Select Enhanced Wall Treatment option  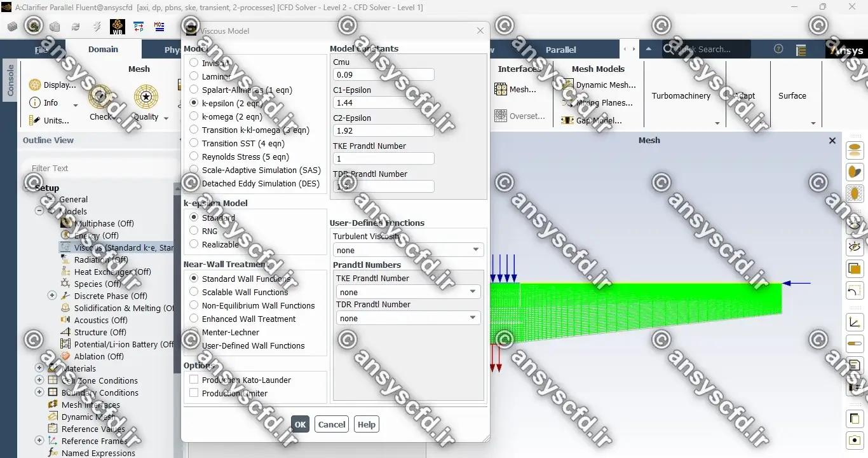(x=194, y=319)
